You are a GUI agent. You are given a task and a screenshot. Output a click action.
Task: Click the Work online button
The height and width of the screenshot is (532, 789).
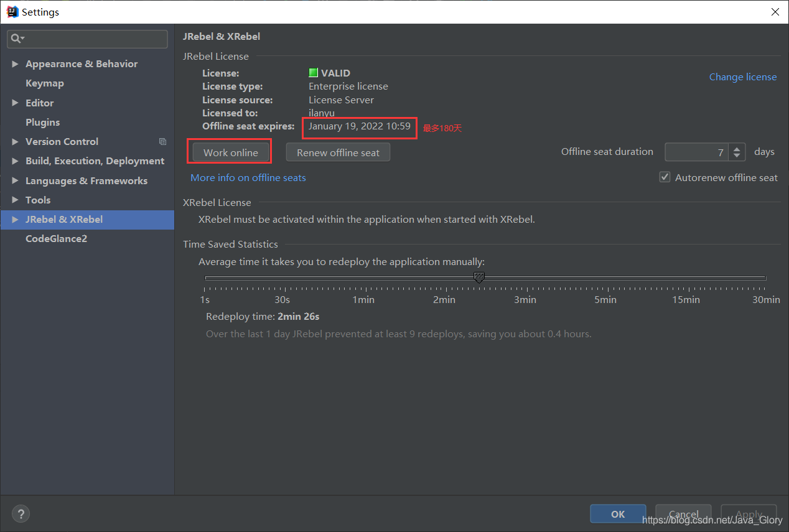click(231, 152)
